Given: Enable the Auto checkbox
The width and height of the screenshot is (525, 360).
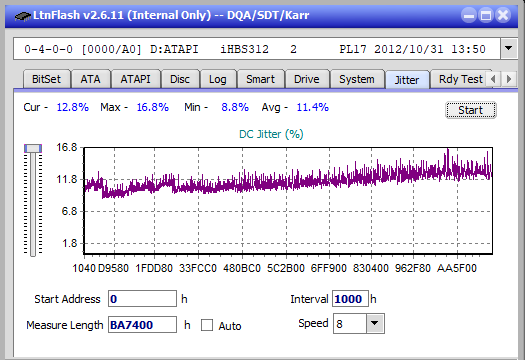Looking at the screenshot, I should click(207, 325).
